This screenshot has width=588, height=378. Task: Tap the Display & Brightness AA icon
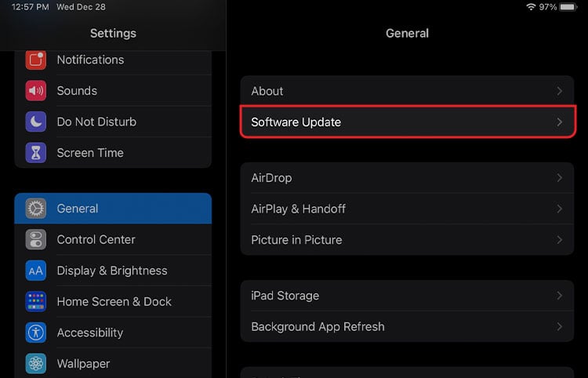[36, 271]
